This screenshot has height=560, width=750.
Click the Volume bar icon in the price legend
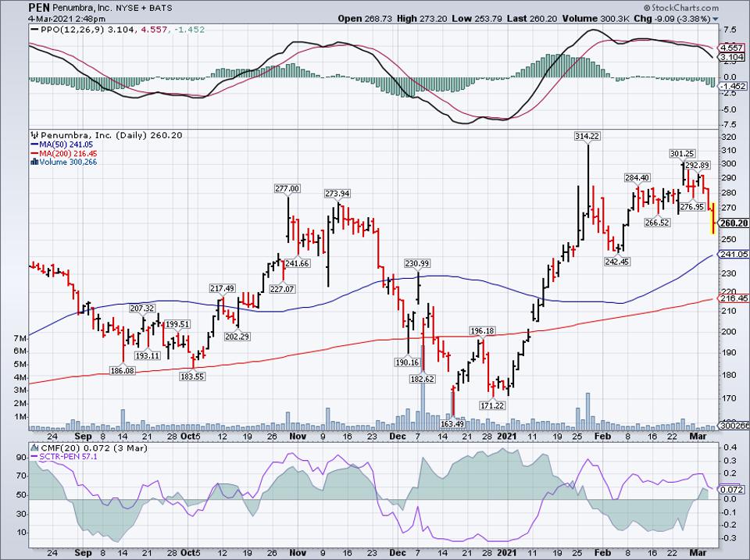[x=33, y=162]
